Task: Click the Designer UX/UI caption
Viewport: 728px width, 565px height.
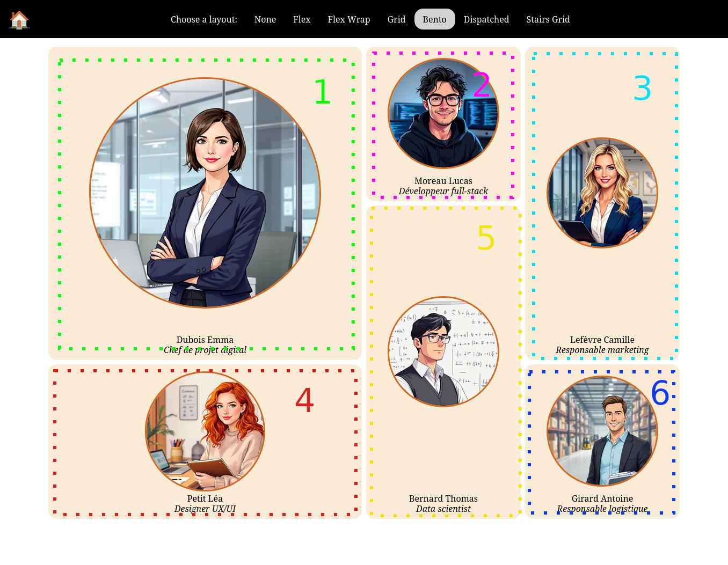Action: click(x=205, y=509)
